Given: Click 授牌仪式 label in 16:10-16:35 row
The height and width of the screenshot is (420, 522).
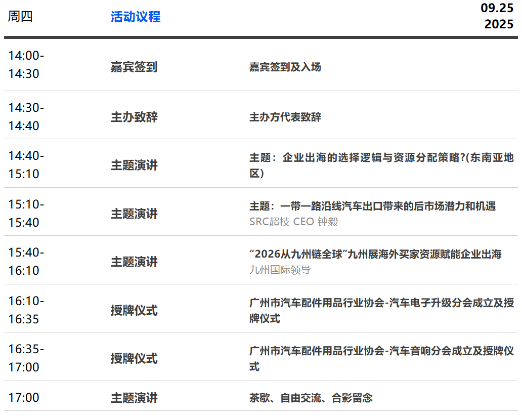Looking at the screenshot, I should (x=134, y=310).
